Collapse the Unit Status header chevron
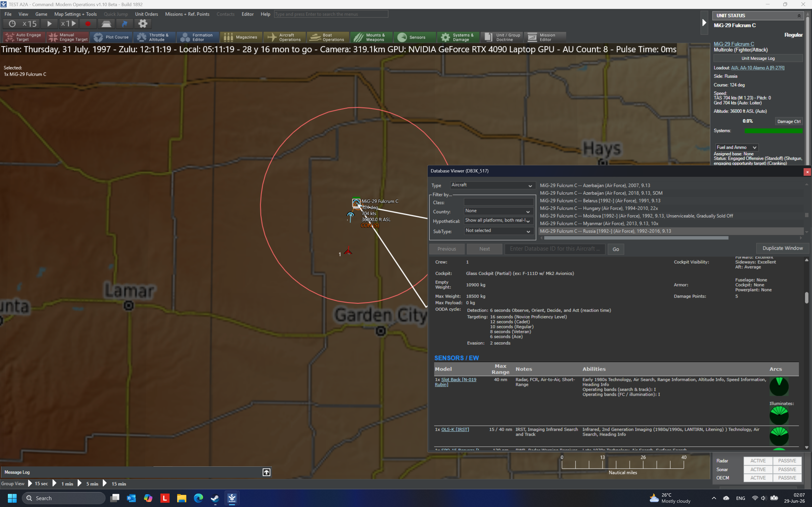This screenshot has height=507, width=812. [799, 16]
